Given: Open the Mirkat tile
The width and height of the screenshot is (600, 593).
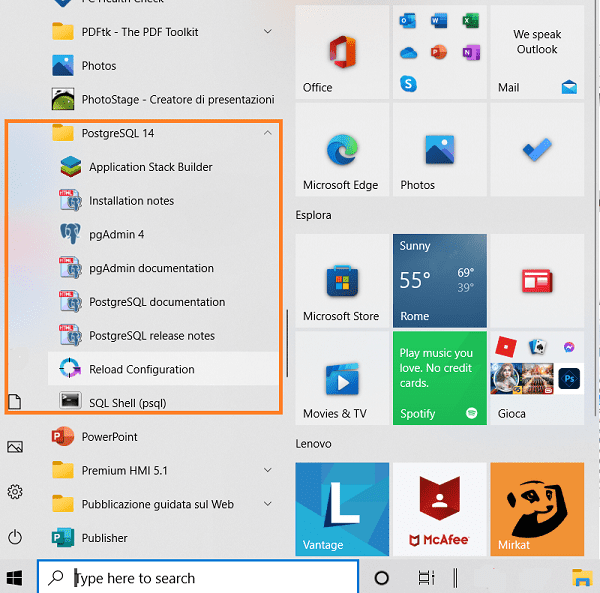Looking at the screenshot, I should (x=537, y=509).
